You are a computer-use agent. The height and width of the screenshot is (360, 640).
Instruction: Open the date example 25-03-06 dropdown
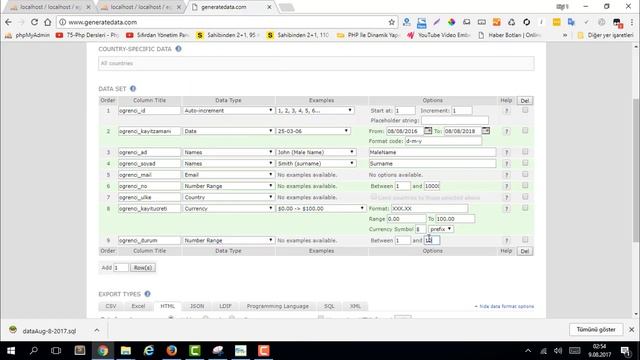pyautogui.click(x=313, y=131)
